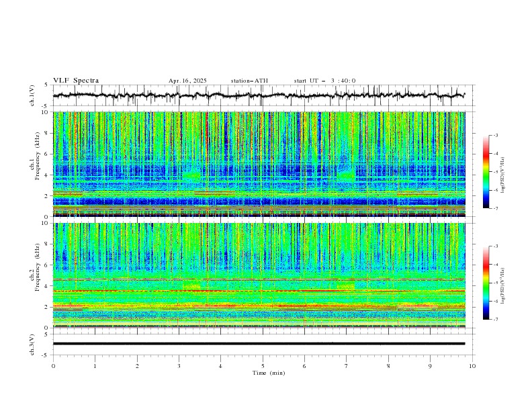Click time axis tick label '5'
The image size is (532, 411).
(263, 366)
